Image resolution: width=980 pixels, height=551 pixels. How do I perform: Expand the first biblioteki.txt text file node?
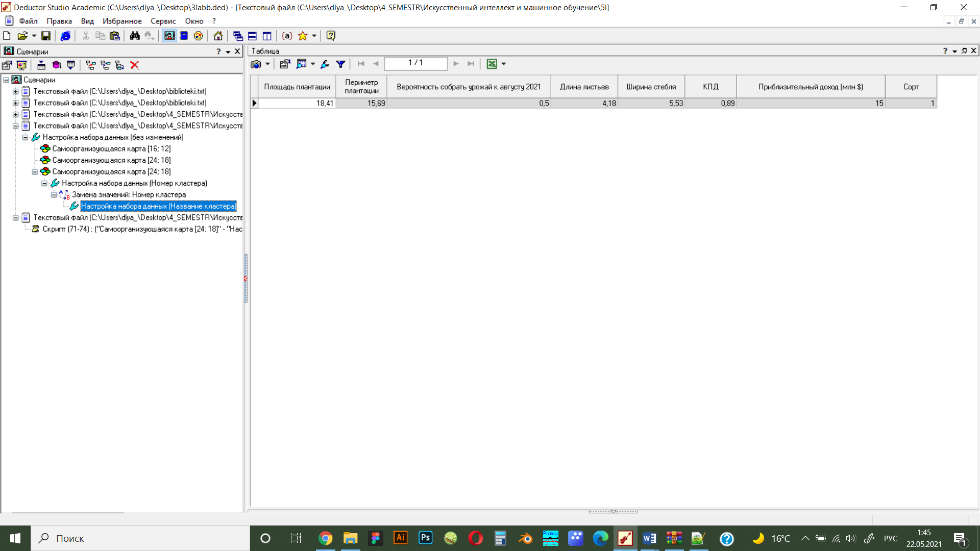click(x=15, y=91)
